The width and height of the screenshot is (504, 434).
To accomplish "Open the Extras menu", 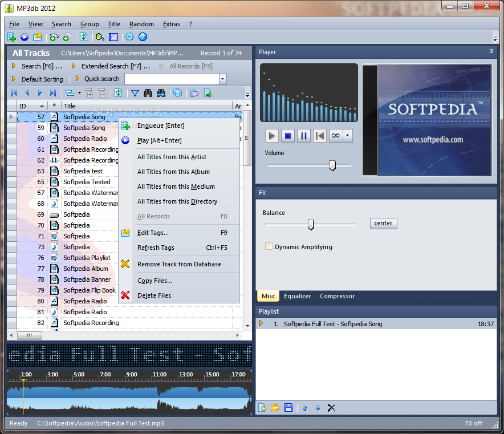I will coord(171,24).
